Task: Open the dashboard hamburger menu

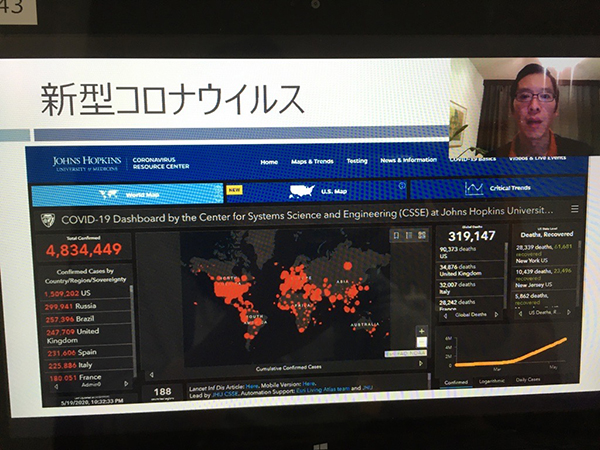Action: [574, 210]
